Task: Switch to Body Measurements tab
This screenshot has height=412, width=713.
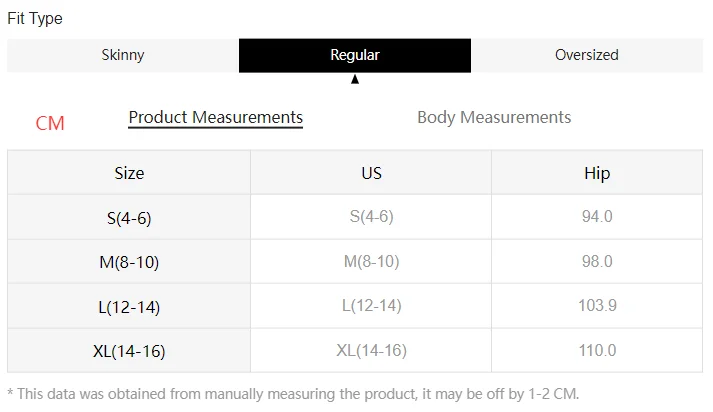Action: point(494,118)
